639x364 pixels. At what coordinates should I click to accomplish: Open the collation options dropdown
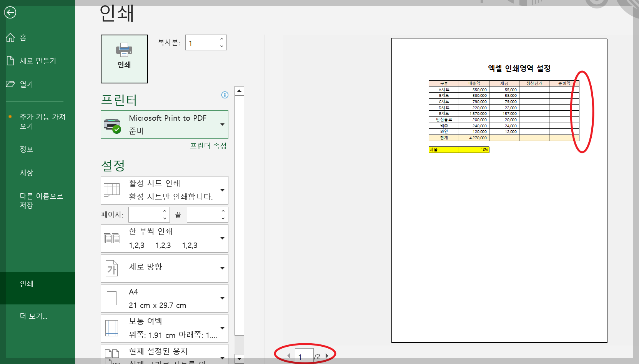222,238
